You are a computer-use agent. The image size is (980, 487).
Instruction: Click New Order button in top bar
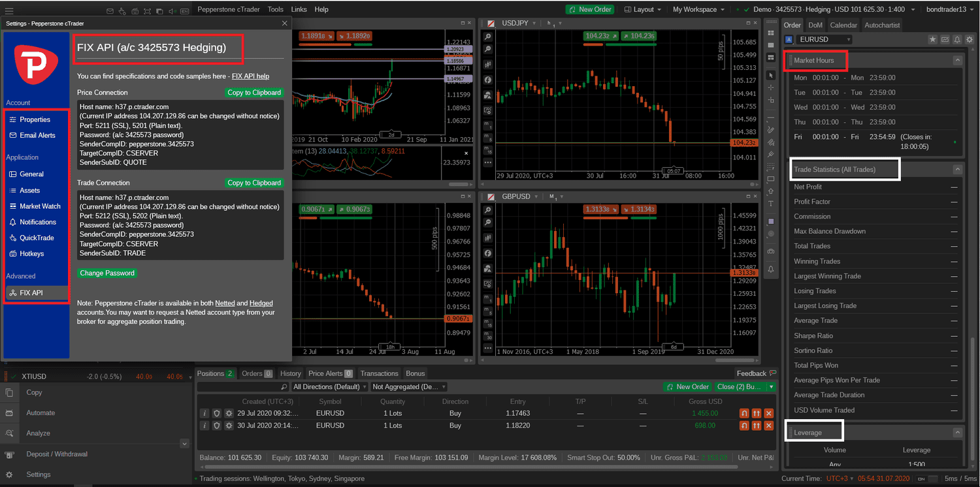click(590, 9)
